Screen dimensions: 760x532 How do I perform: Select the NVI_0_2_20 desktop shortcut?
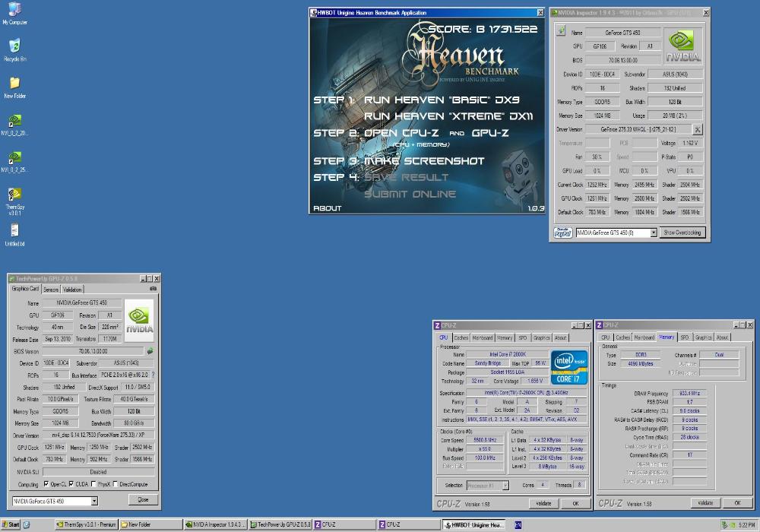[x=14, y=125]
